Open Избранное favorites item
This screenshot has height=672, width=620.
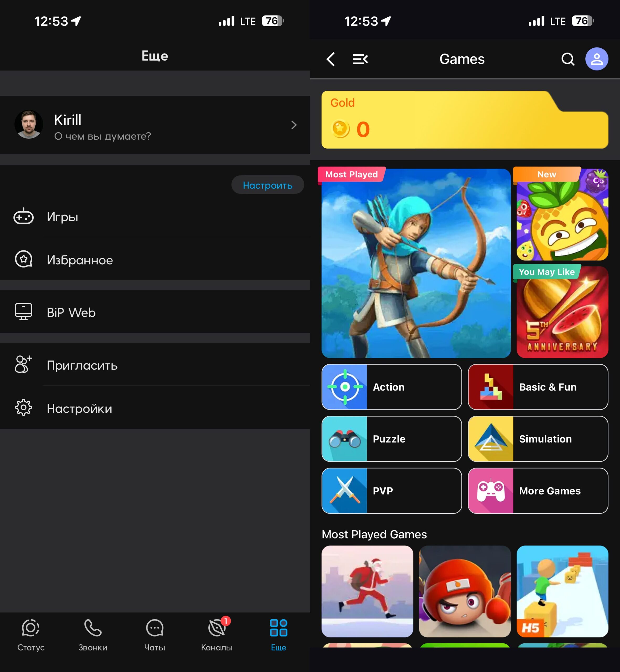point(80,260)
